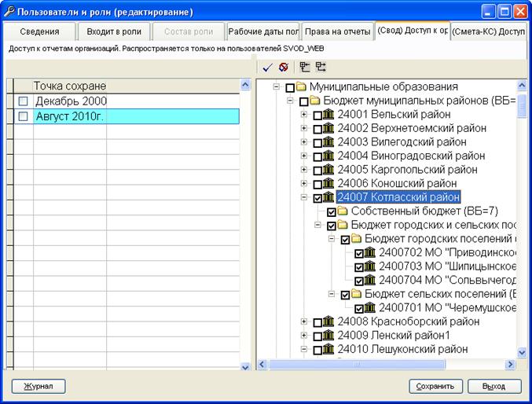
Task: Click the expand tree toolbar icon
Action: pos(305,67)
